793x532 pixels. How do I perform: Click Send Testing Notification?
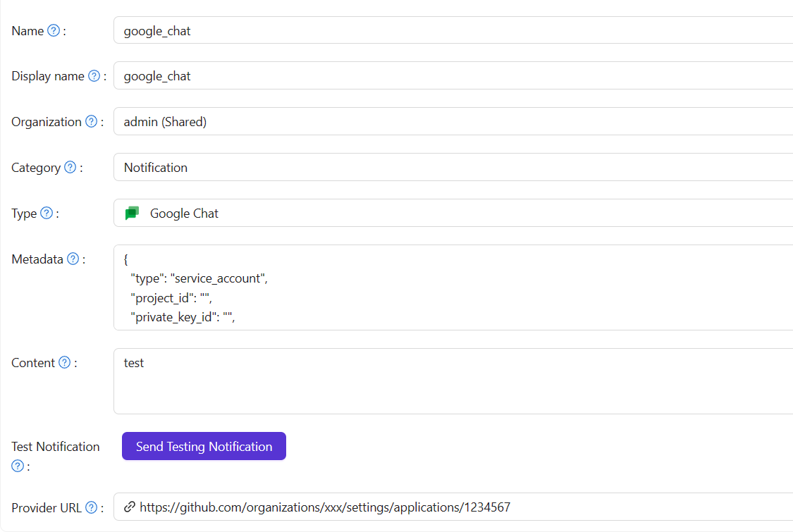tap(204, 446)
